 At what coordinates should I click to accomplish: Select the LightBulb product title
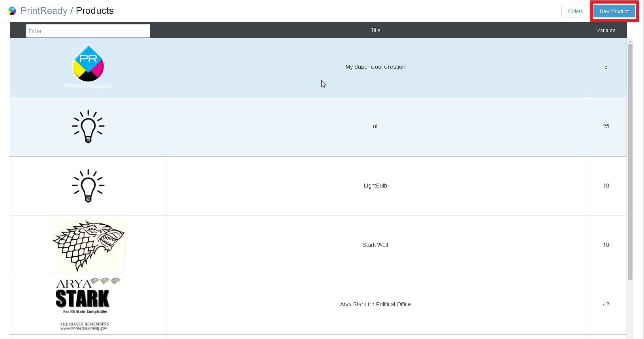[x=375, y=186]
